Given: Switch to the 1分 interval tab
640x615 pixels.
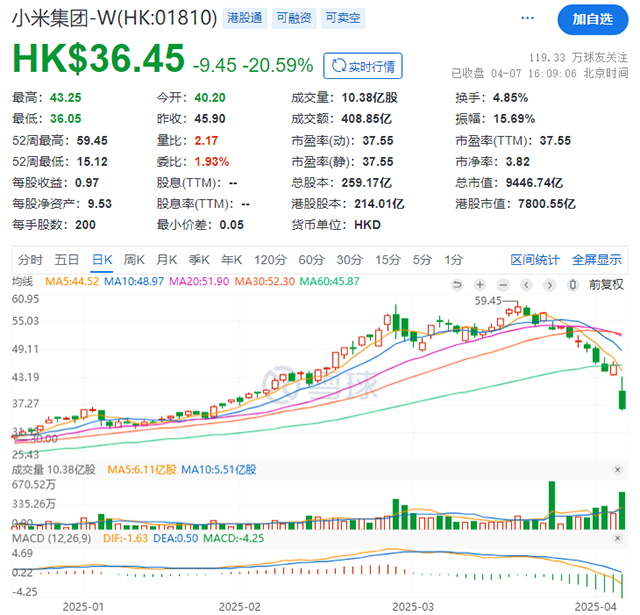Looking at the screenshot, I should [453, 260].
